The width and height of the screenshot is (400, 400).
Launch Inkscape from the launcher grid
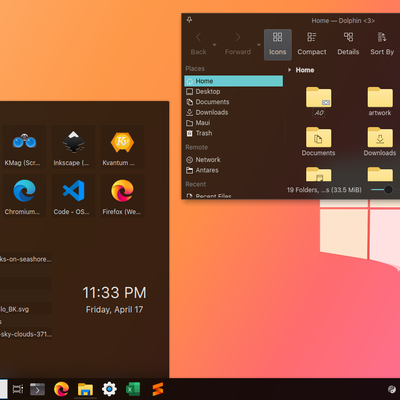coord(73,146)
